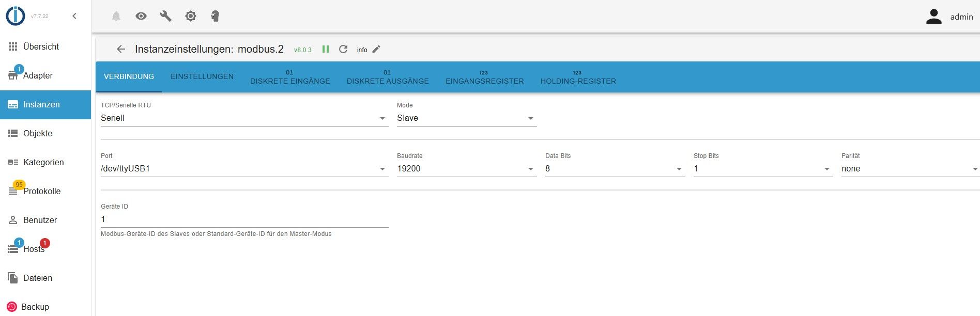Collapse the sidebar with the chevron arrow
980x316 pixels.
[x=74, y=16]
